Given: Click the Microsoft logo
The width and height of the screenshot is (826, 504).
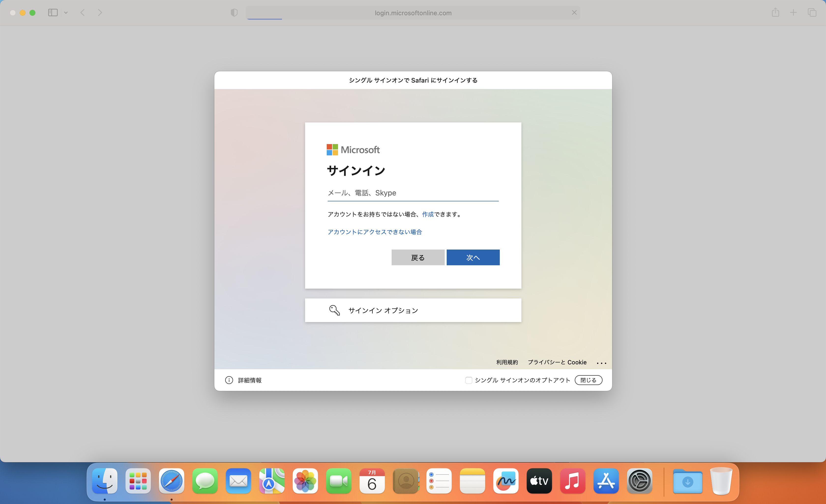Looking at the screenshot, I should point(353,149).
